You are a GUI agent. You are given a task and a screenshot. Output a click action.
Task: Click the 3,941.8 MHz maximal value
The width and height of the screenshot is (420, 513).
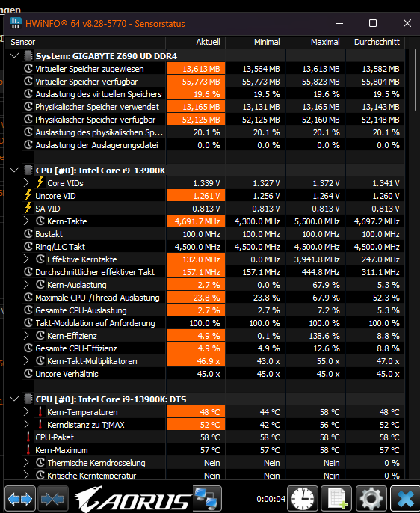[317, 259]
